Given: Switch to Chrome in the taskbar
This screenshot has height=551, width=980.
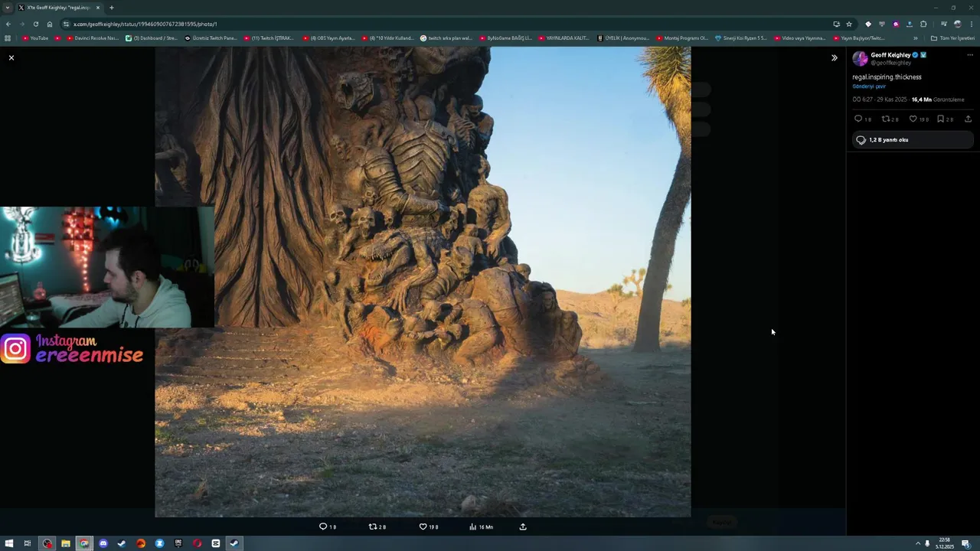Looking at the screenshot, I should [84, 543].
